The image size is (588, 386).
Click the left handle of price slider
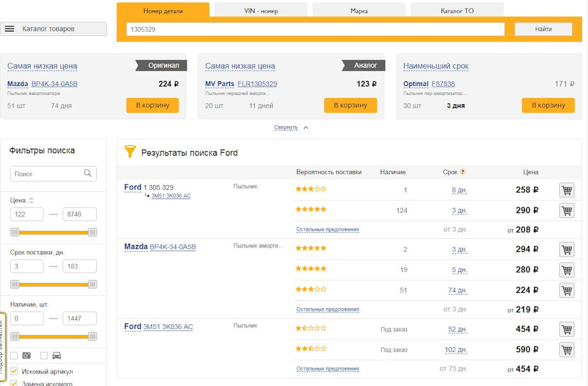pyautogui.click(x=15, y=232)
